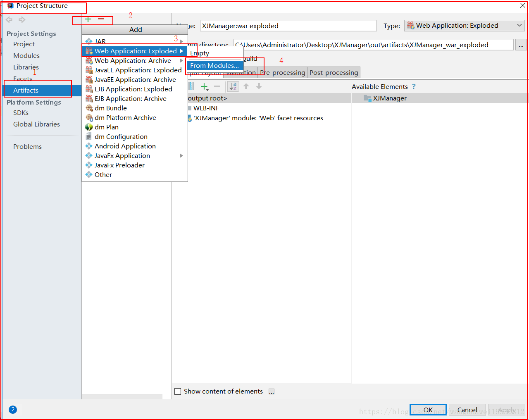The width and height of the screenshot is (529, 420).
Task: Browse for output directory with ellipsis button
Action: 521,45
